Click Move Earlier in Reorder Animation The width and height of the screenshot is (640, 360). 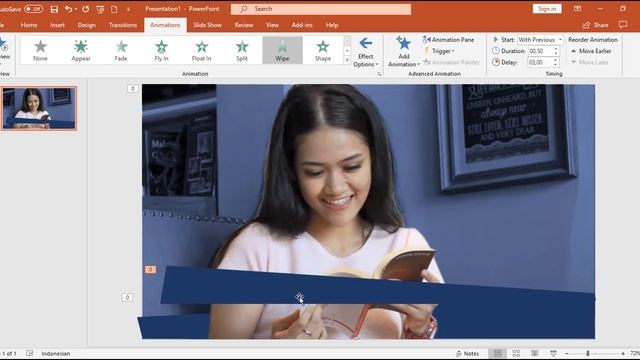coord(591,51)
